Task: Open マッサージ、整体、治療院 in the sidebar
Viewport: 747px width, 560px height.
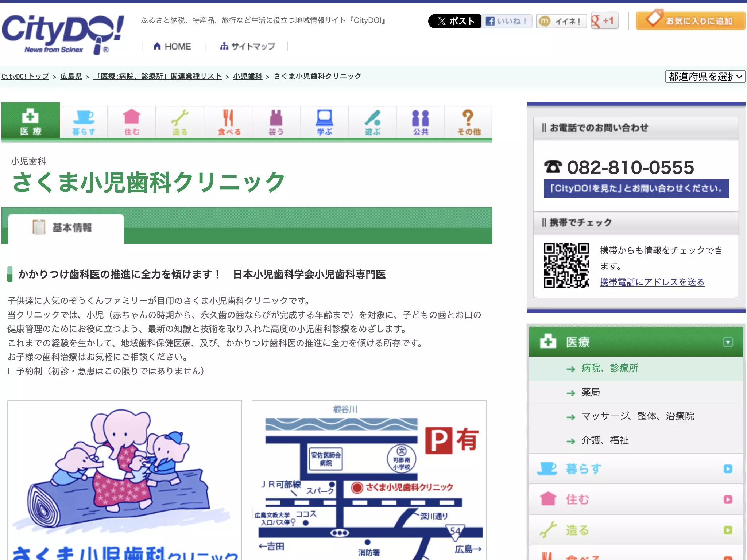Action: [x=636, y=417]
